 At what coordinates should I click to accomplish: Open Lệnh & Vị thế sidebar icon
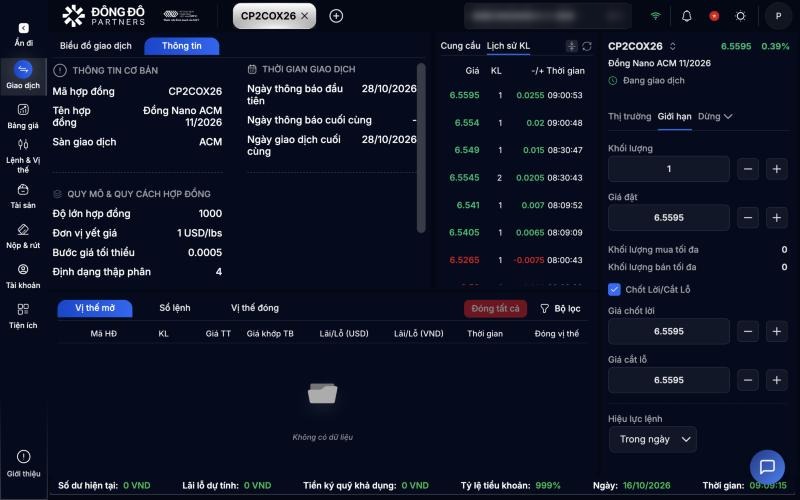coord(23,156)
